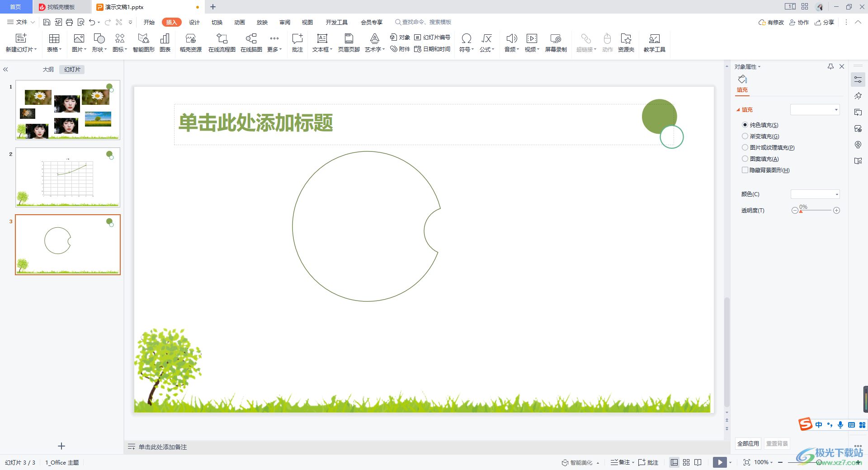Screen dimensions: 868x470
Task: Insert a 智能图形 smart graphic
Action: coord(144,43)
